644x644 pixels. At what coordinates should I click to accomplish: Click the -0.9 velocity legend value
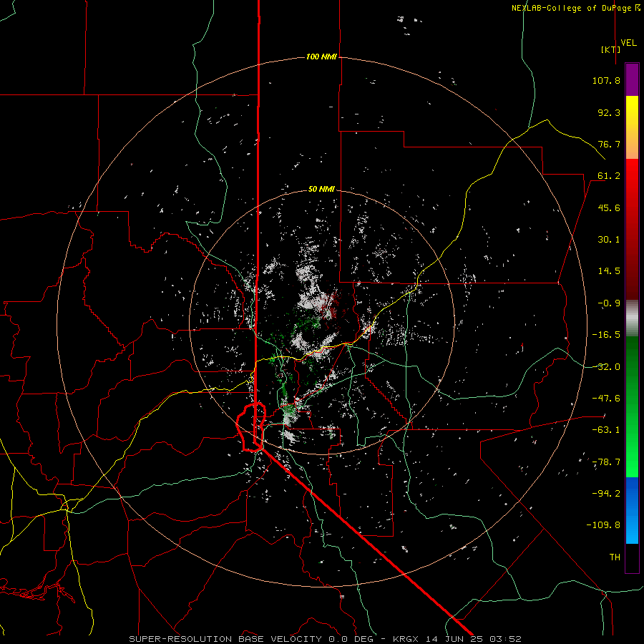coord(609,303)
